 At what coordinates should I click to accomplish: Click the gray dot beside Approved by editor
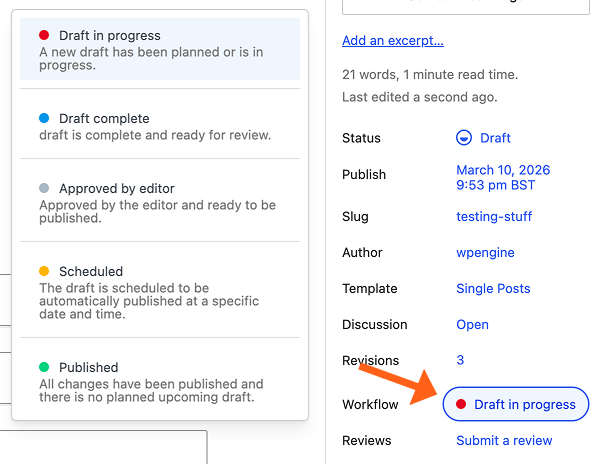44,188
